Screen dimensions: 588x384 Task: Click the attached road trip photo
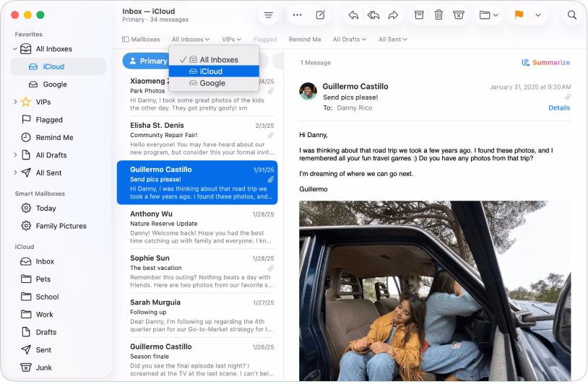pos(435,291)
